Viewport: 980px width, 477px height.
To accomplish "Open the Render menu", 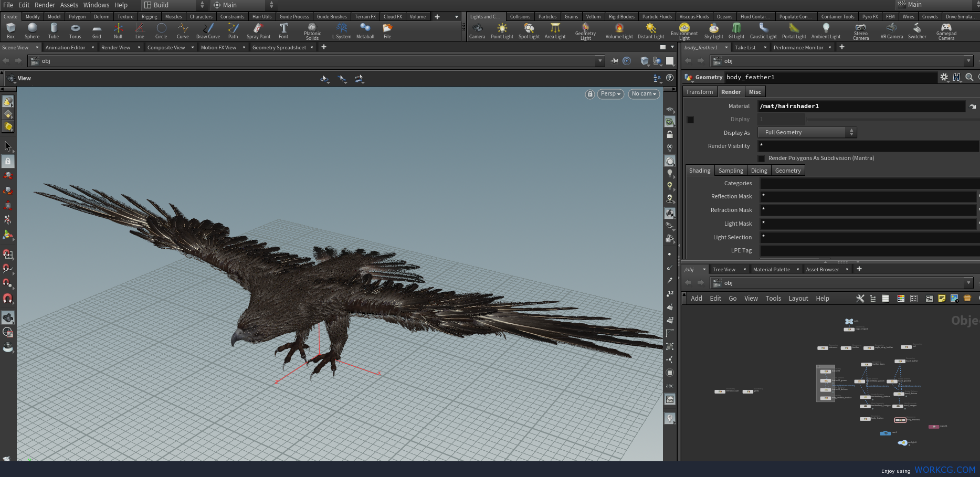I will (45, 5).
